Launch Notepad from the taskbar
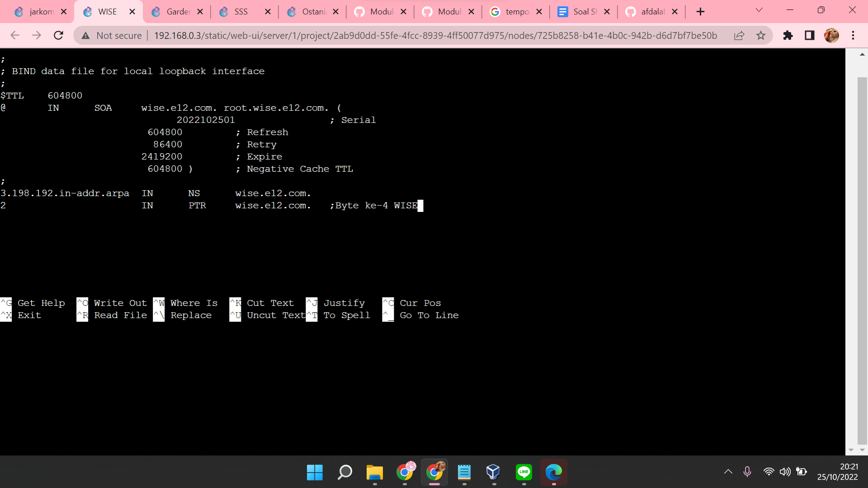868x488 pixels. click(x=465, y=473)
